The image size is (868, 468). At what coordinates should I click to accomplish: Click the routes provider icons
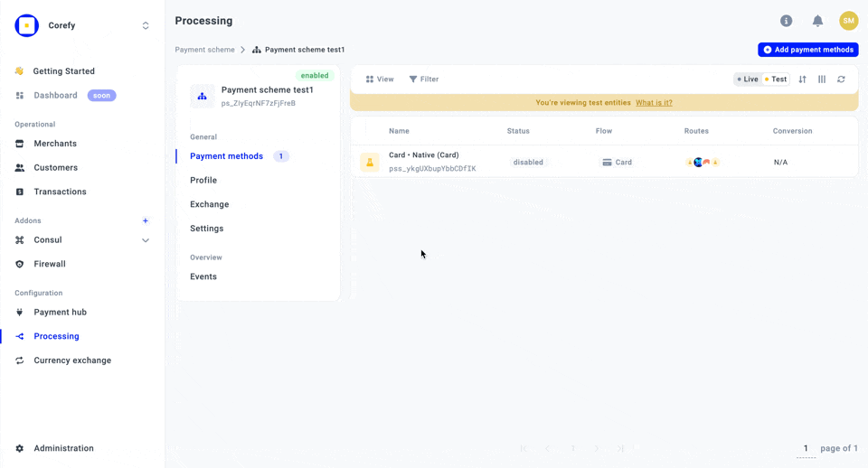(x=703, y=162)
